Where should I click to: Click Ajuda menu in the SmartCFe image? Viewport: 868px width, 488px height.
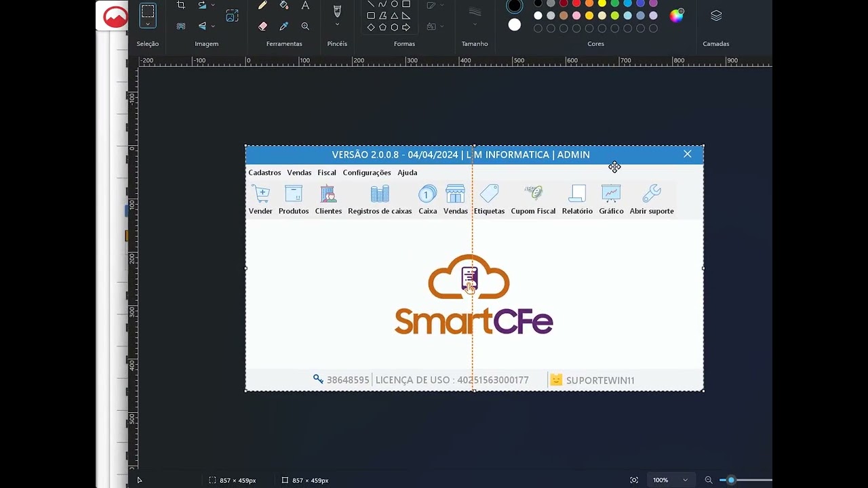pos(408,173)
